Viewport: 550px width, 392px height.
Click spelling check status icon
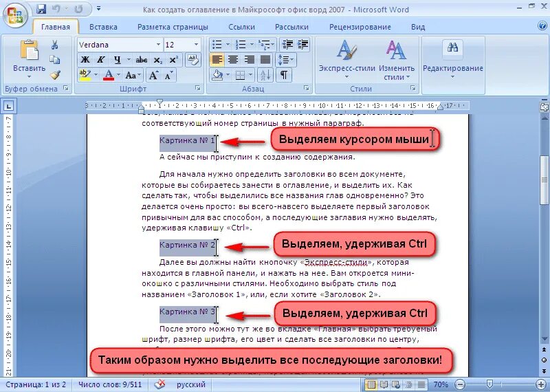159,384
